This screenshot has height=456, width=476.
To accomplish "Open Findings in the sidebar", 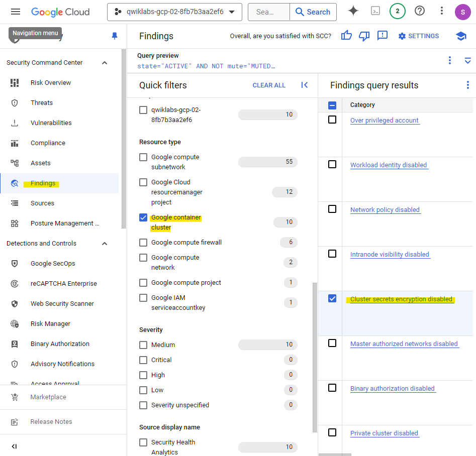I will click(59, 183).
